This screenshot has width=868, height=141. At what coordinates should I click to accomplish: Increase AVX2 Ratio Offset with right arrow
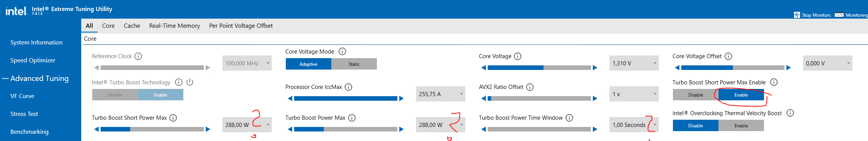pos(595,98)
